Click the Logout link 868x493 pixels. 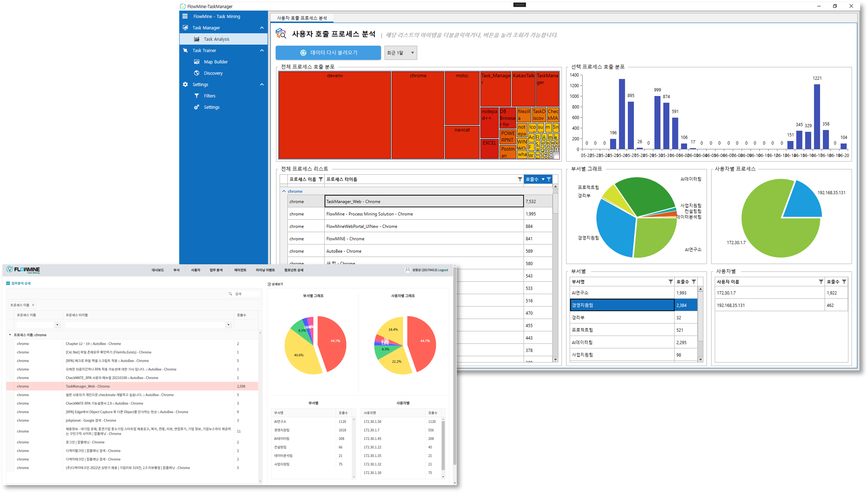click(443, 270)
